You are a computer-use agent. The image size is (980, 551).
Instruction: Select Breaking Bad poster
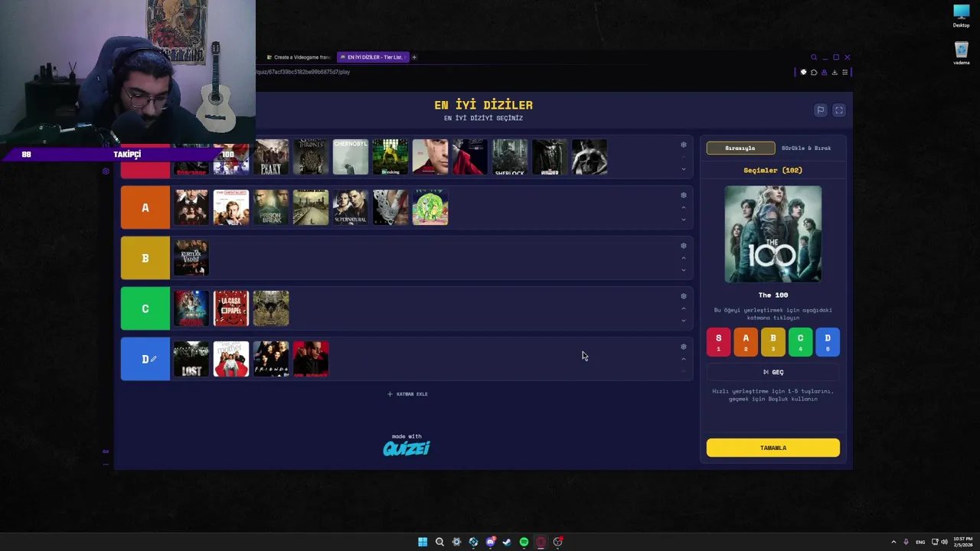point(390,157)
